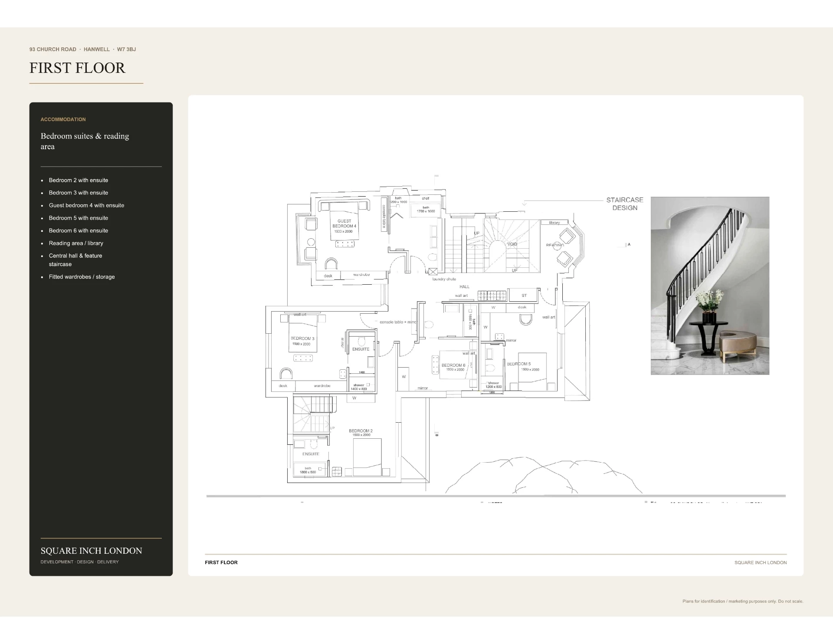
Task: Click 'BEDROOM 5' label on plan
Action: tap(519, 364)
